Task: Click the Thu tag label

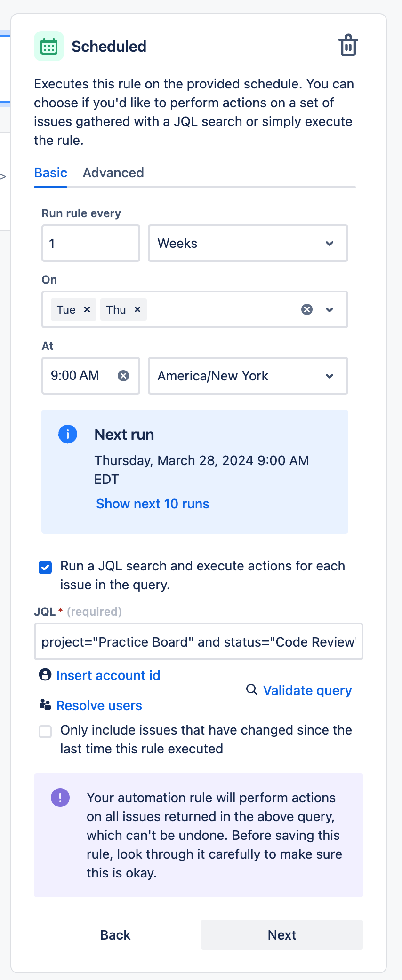Action: tap(116, 309)
